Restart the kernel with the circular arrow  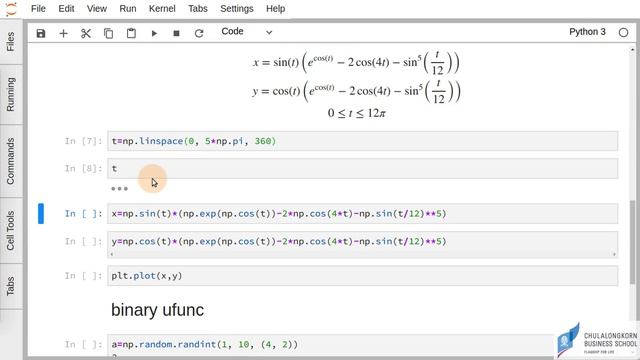[x=199, y=33]
